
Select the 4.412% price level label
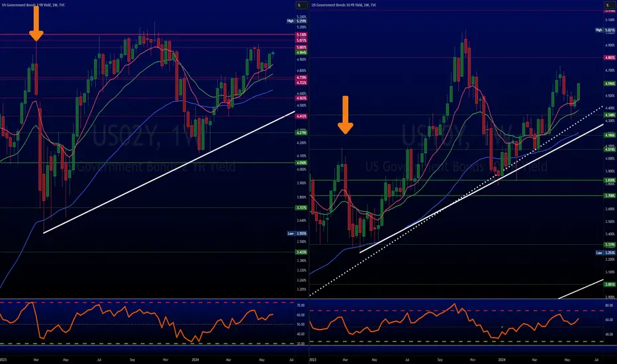point(301,116)
